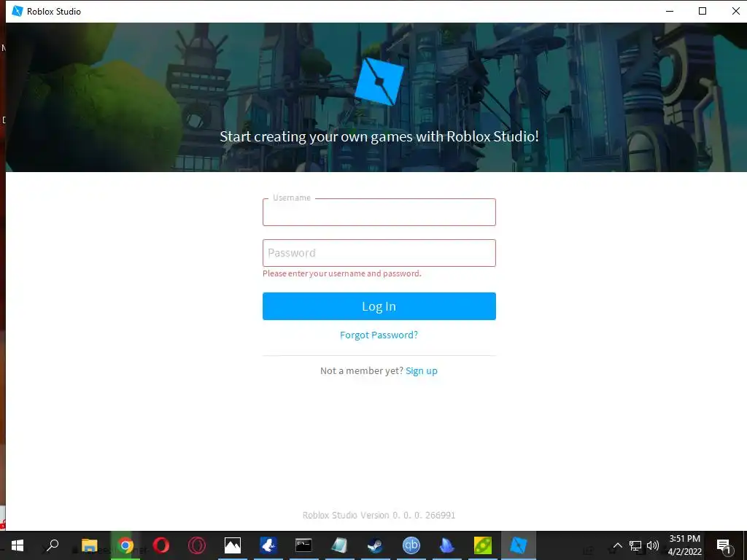
Task: Open File Explorer from the taskbar
Action: pyautogui.click(x=89, y=545)
